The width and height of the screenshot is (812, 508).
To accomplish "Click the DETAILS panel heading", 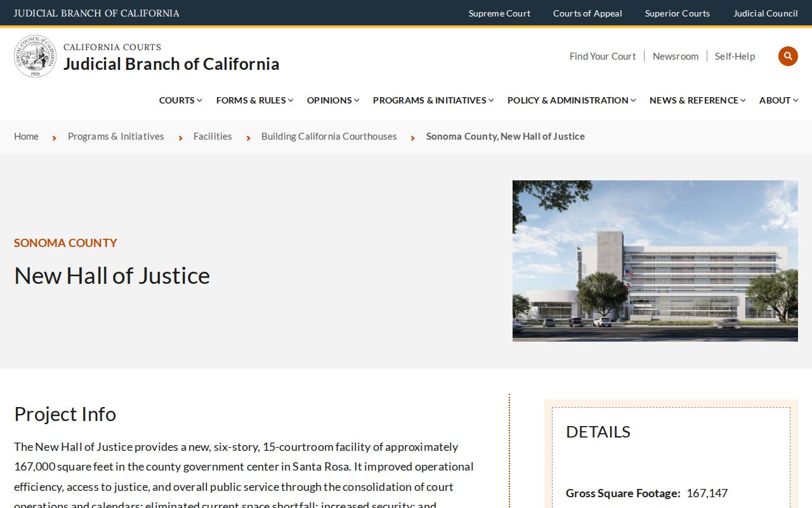I will (x=598, y=432).
